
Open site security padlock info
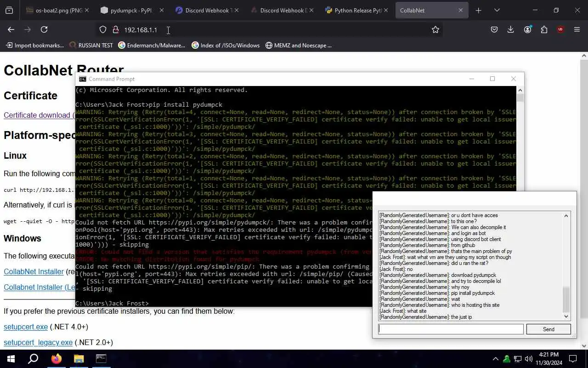115,29
